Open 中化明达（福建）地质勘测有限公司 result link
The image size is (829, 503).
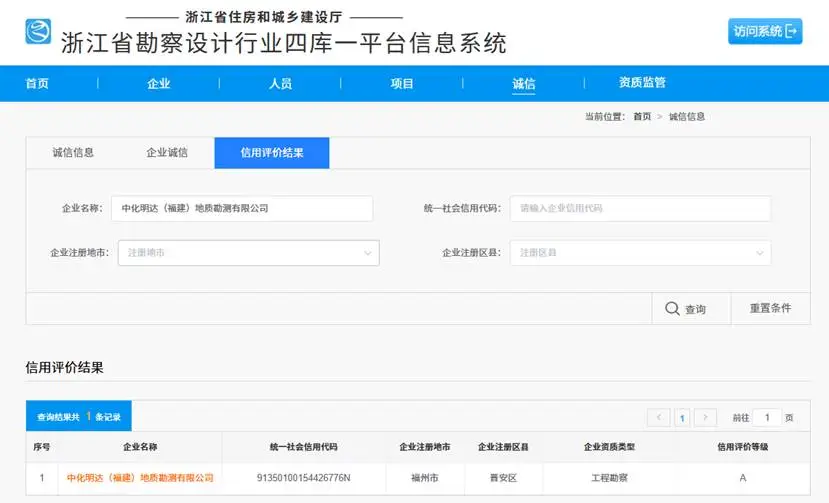click(140, 478)
